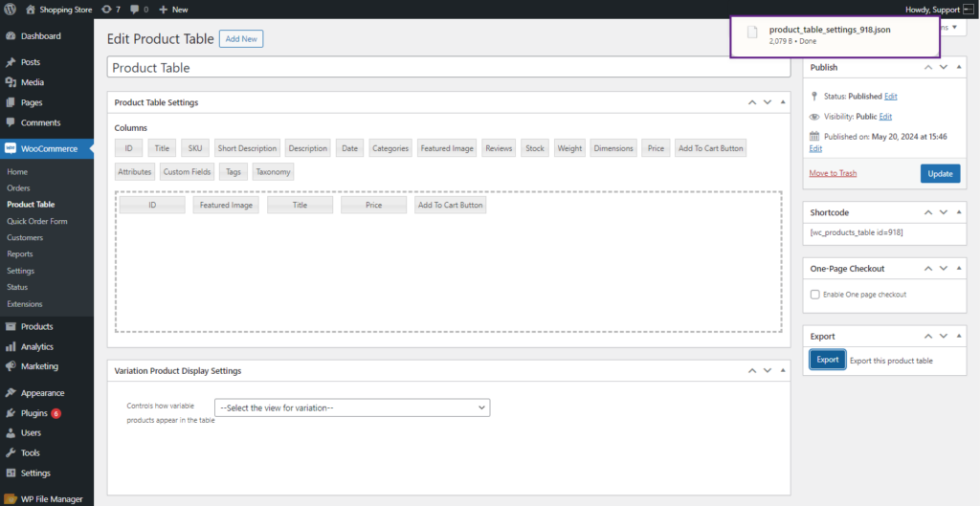Collapse the One-Page Checkout panel

tap(959, 269)
